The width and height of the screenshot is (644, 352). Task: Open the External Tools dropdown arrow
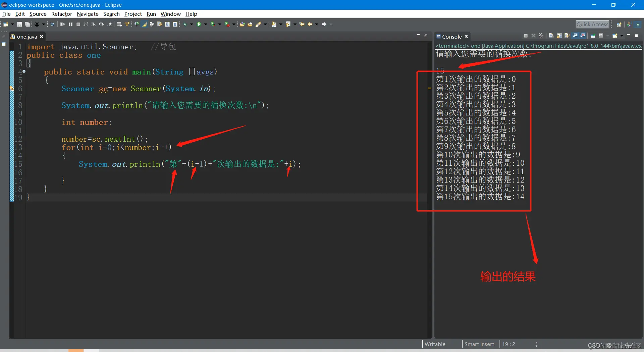point(234,24)
